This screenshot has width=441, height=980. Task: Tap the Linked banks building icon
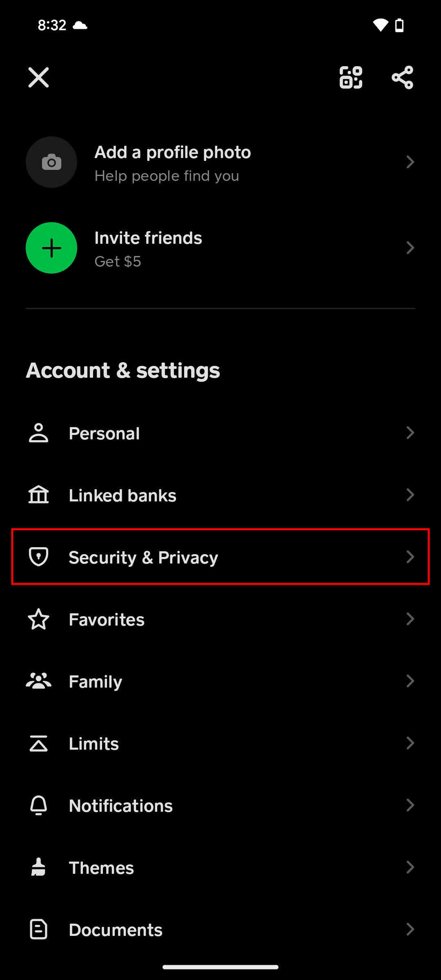tap(39, 495)
